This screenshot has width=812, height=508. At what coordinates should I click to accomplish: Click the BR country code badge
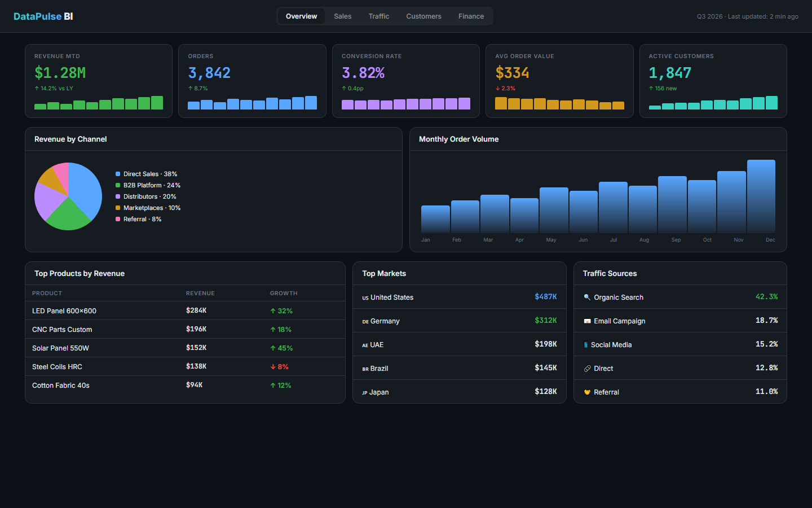[365, 369]
